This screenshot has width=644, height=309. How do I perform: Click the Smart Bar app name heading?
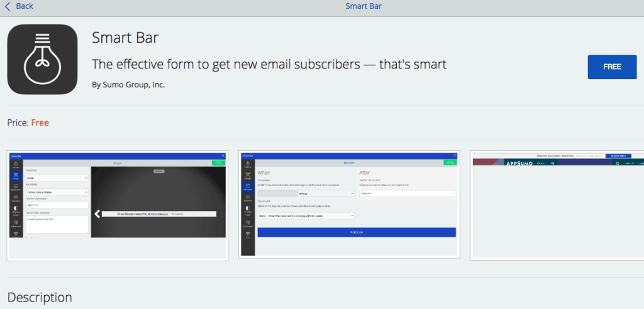pos(125,38)
